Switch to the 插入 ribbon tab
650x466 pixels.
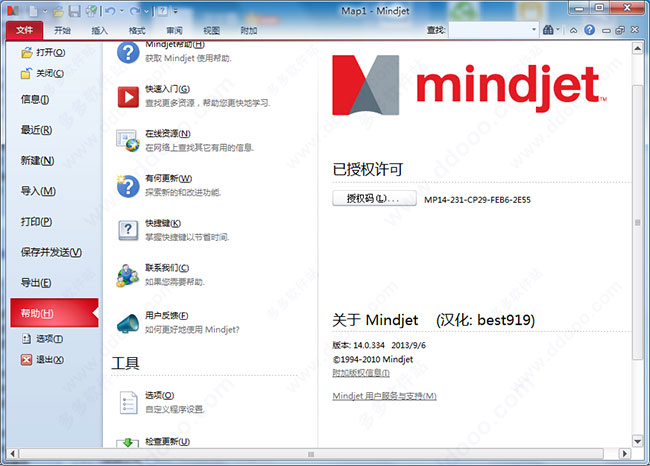pos(99,30)
